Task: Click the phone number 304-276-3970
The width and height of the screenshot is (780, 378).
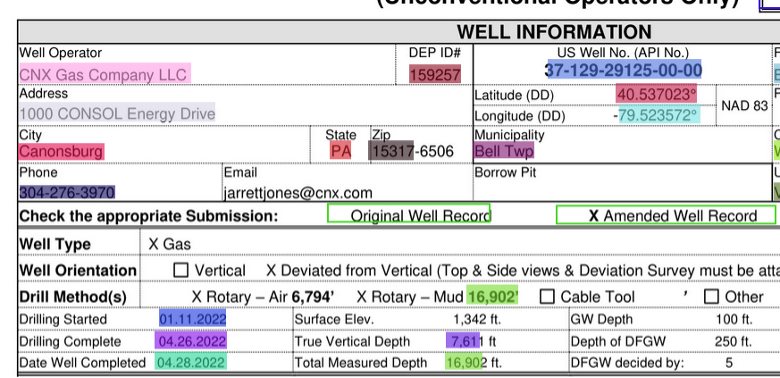Action: tap(67, 192)
